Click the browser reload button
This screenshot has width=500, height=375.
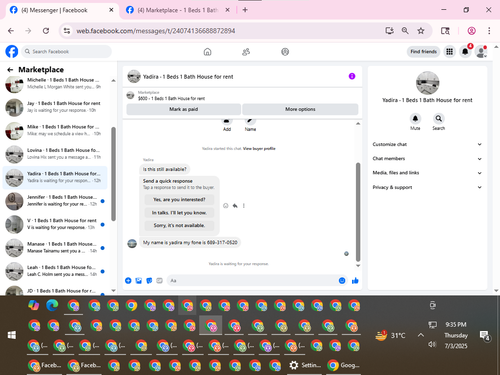pyautogui.click(x=46, y=31)
